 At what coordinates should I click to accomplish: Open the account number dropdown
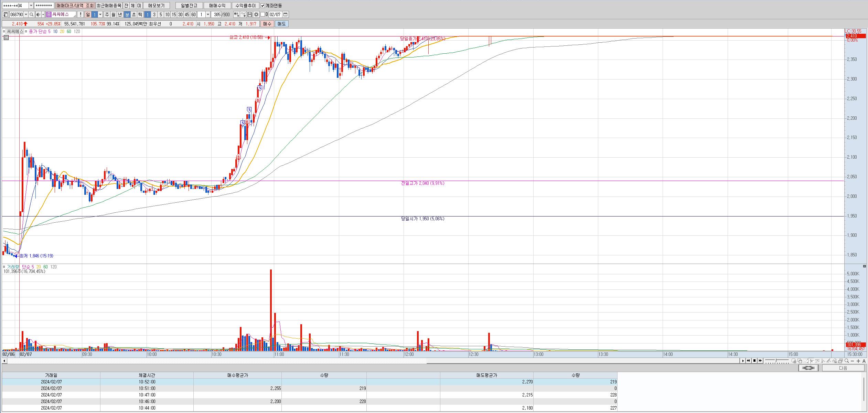tap(31, 6)
